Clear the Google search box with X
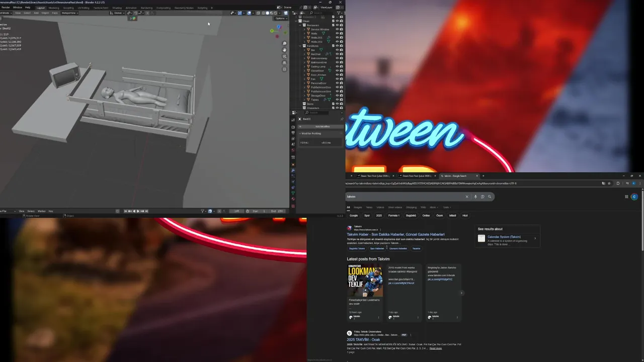644x362 pixels. pos(467,197)
